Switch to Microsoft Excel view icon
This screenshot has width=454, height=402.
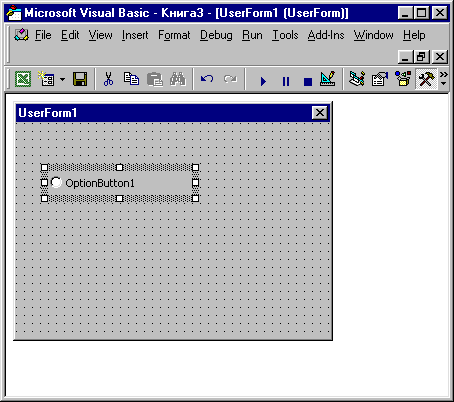23,79
